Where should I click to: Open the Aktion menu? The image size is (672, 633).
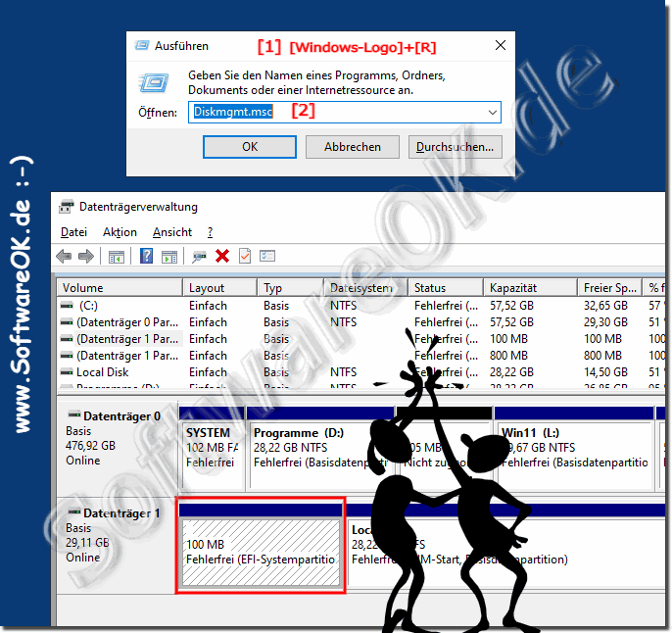tap(120, 232)
